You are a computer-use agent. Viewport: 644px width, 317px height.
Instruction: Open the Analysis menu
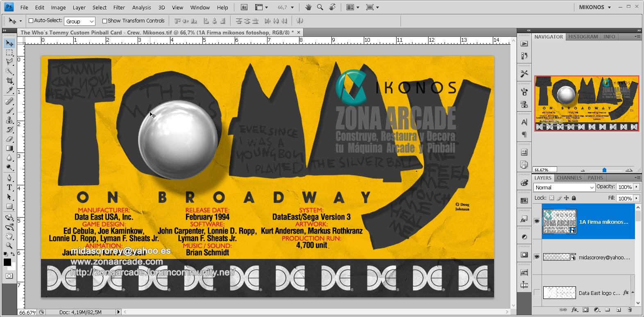coord(141,7)
